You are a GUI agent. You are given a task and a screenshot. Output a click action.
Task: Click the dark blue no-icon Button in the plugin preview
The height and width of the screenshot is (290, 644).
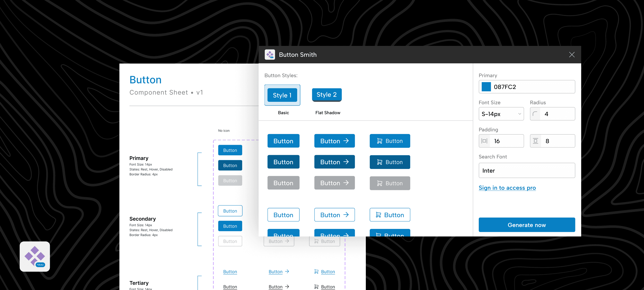[x=283, y=162]
